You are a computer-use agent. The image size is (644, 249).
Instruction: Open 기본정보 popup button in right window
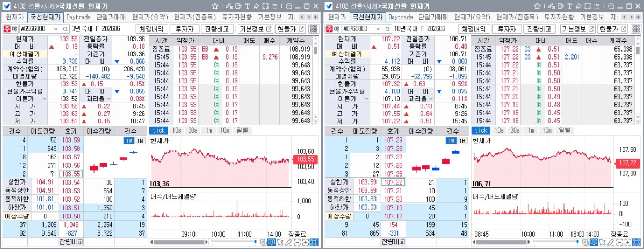pyautogui.click(x=577, y=29)
